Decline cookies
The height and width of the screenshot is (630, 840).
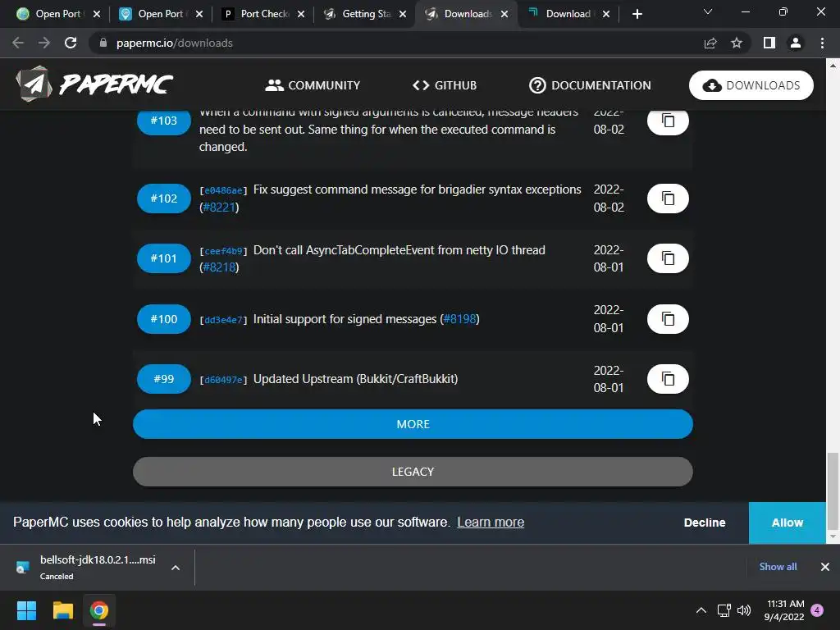point(705,523)
